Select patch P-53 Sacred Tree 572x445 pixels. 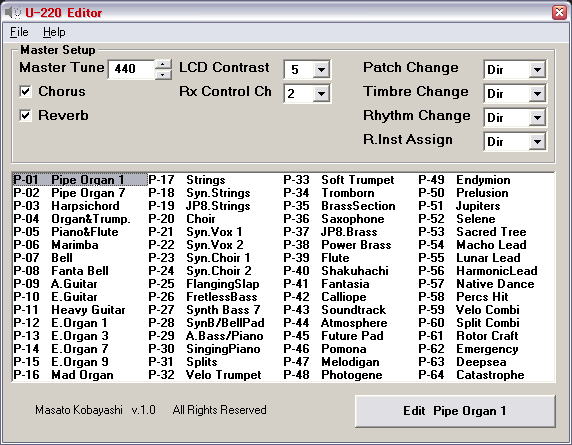click(486, 232)
